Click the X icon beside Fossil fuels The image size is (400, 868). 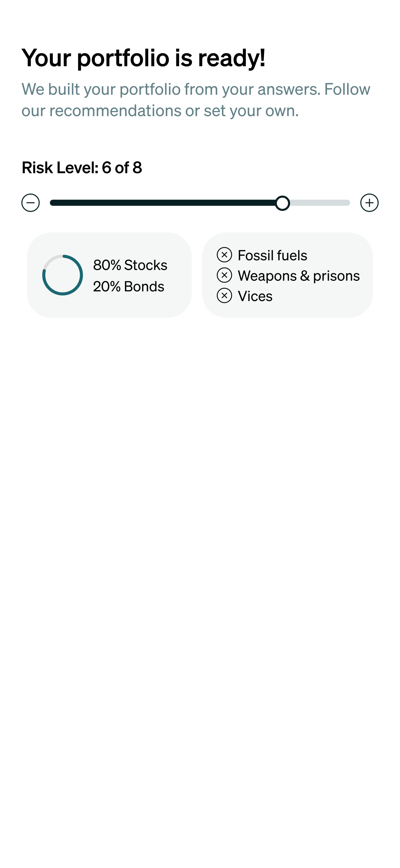click(x=224, y=255)
